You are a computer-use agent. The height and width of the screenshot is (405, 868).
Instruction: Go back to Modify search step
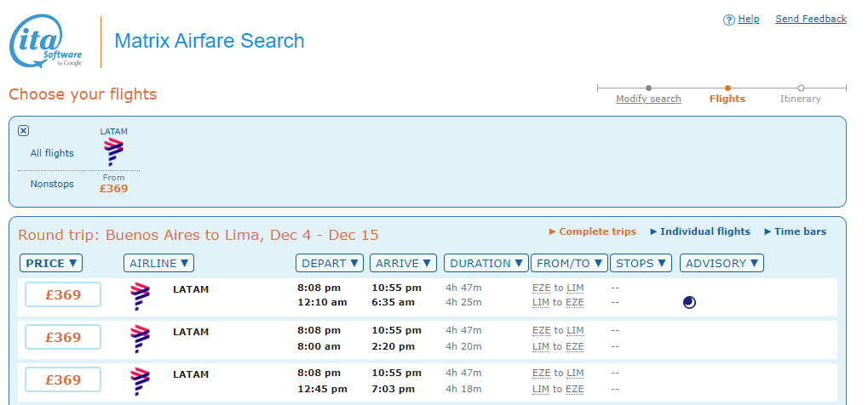coord(648,99)
